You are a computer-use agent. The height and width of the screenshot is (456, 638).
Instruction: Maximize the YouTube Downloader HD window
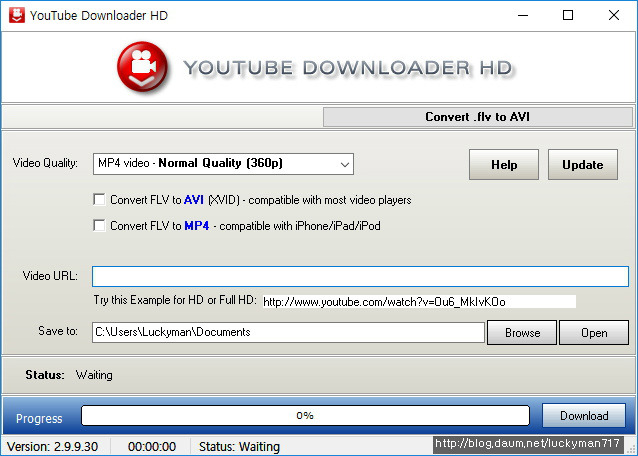coord(568,15)
